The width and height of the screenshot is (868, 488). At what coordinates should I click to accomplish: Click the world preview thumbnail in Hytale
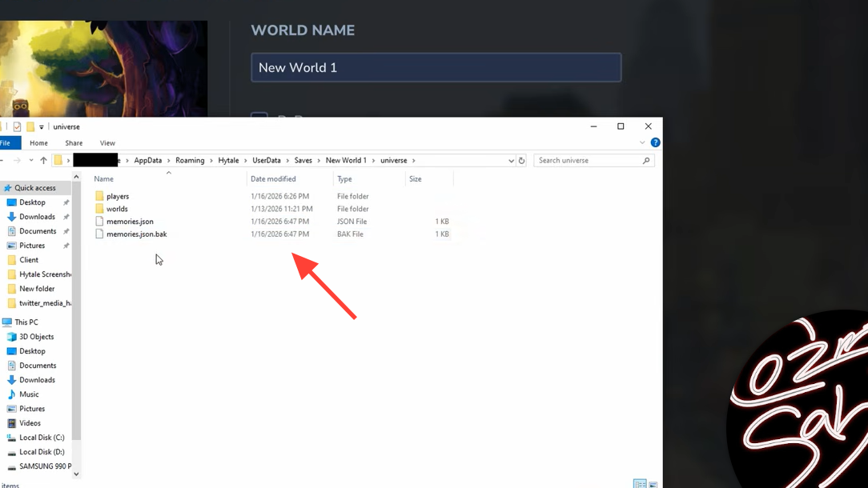[103, 69]
